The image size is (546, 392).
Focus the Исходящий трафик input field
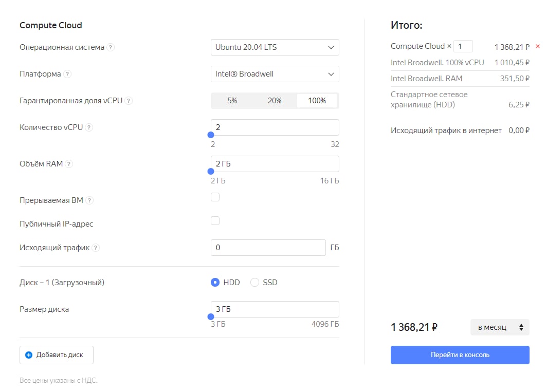point(268,248)
